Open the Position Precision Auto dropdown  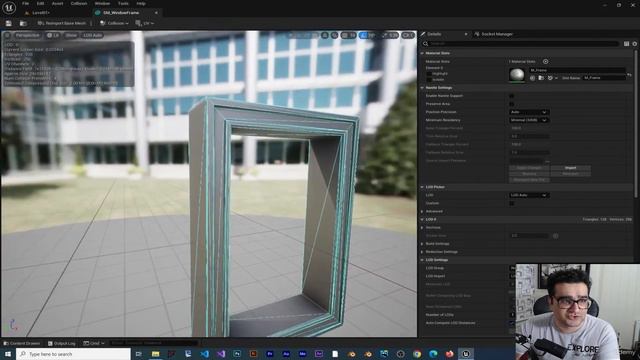point(529,112)
